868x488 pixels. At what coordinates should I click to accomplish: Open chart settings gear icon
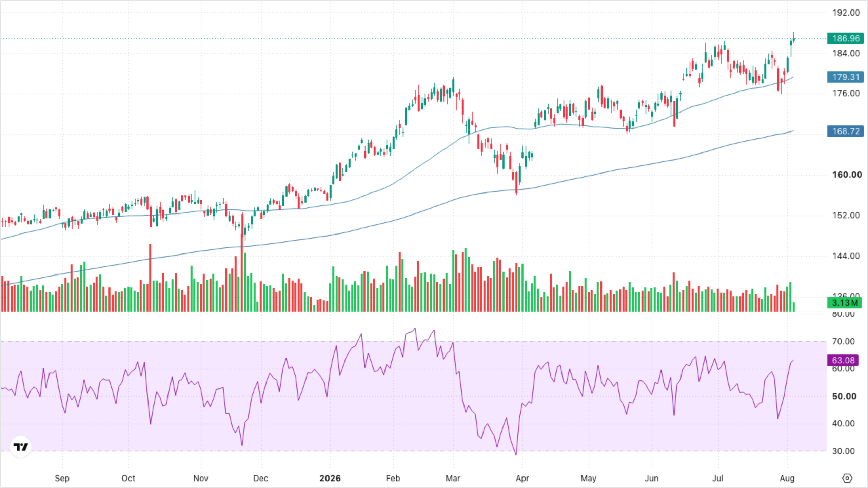847,478
